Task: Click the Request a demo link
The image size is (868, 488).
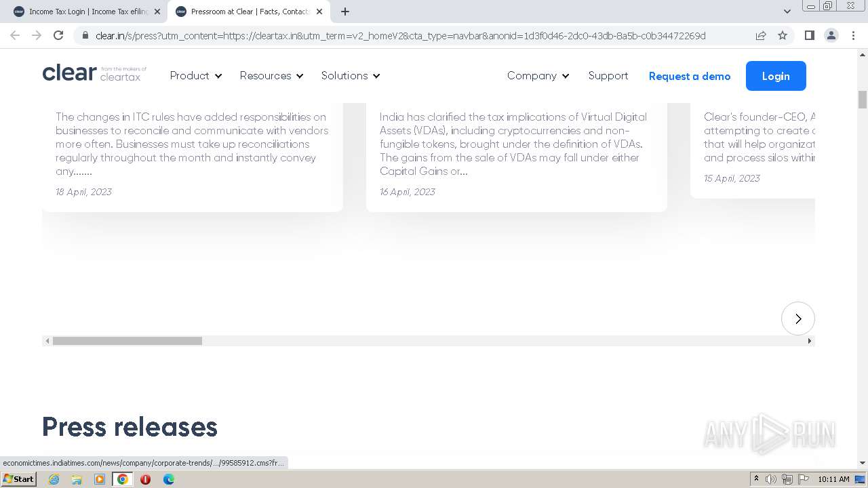Action: coord(690,76)
